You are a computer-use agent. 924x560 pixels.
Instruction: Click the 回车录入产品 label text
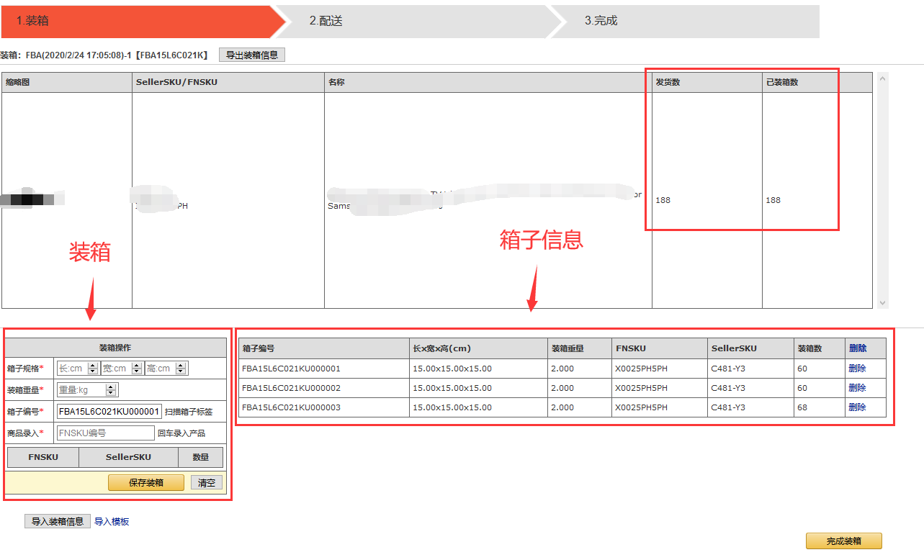pos(181,433)
